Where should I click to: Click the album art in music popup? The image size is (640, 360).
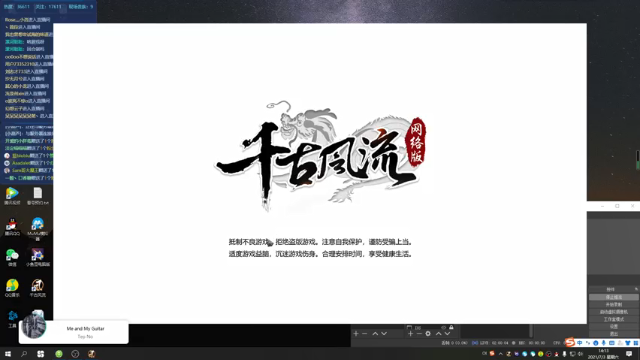[33, 327]
